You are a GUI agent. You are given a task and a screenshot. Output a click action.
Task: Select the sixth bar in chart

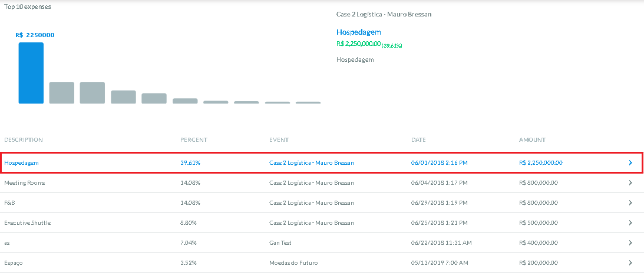point(185,101)
